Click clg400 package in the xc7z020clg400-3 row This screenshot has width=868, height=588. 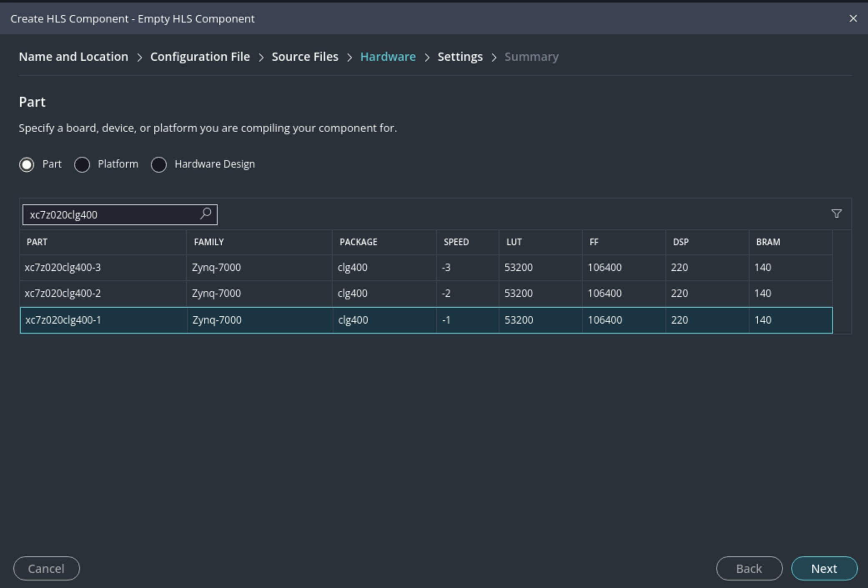(384, 268)
